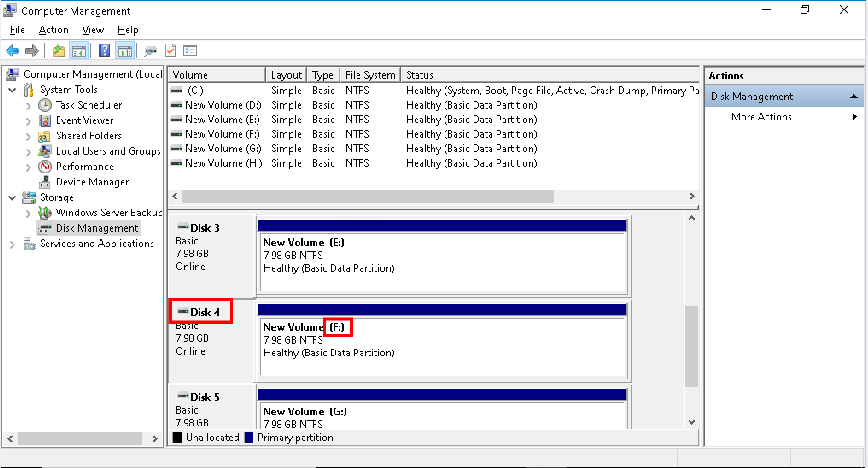868x468 pixels.
Task: Click the forward navigation arrow
Action: click(32, 51)
